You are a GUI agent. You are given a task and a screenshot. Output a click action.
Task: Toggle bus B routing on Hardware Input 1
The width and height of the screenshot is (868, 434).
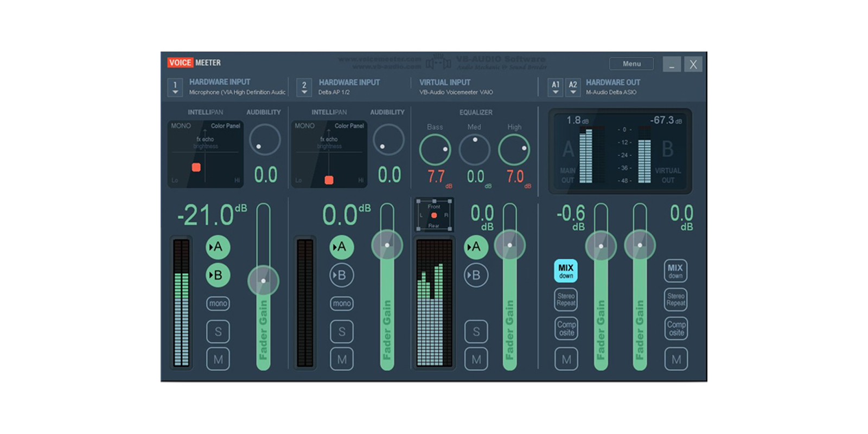point(218,275)
